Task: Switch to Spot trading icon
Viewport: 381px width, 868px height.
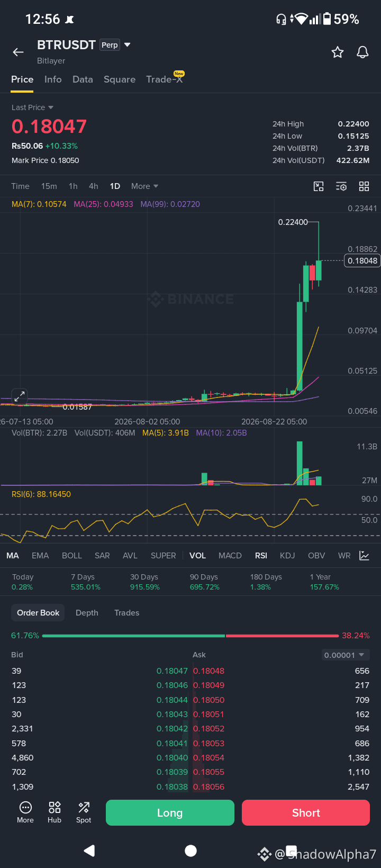Action: tap(84, 812)
